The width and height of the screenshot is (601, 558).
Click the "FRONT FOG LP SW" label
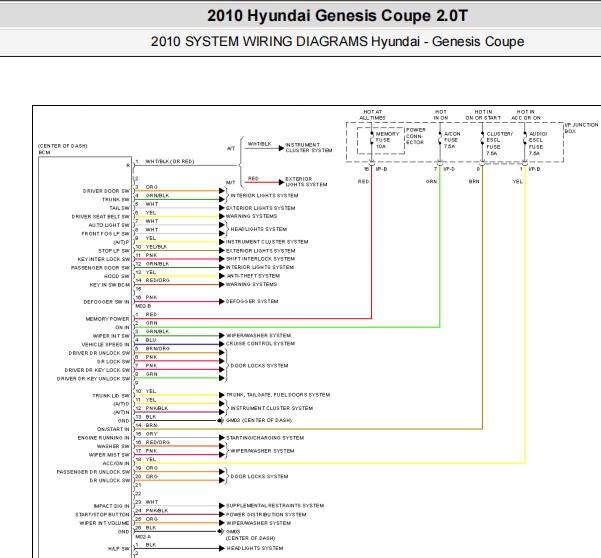tap(105, 234)
